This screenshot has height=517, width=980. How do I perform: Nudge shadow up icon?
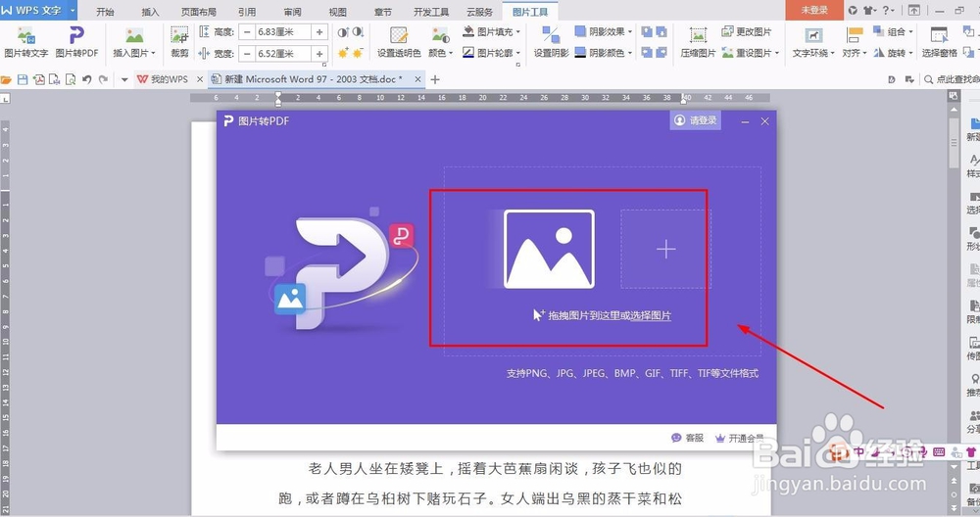pos(647,31)
